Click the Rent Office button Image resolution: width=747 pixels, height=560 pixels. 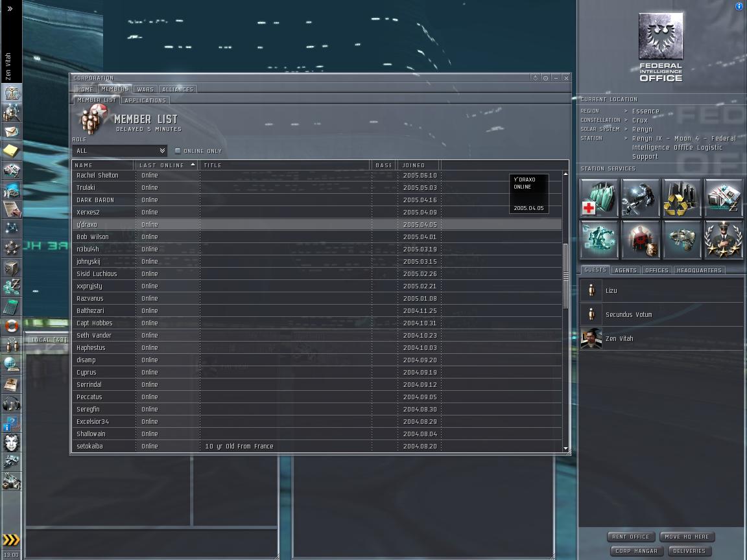click(631, 537)
